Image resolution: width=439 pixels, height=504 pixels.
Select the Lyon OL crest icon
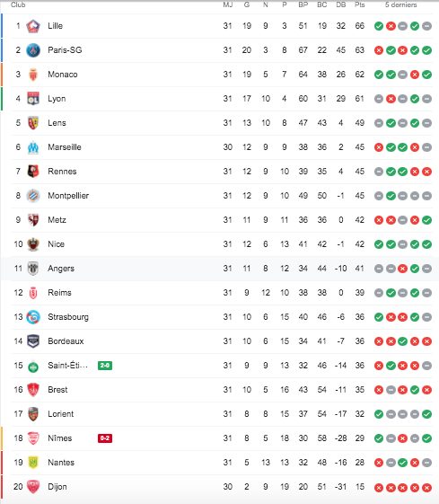(x=33, y=99)
